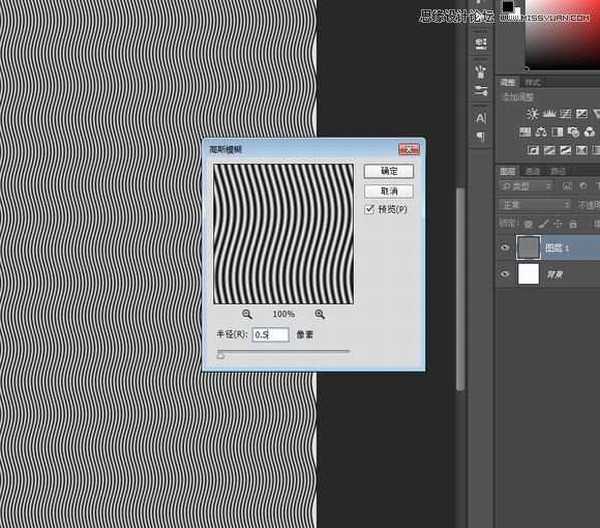Click the radius slider handle
Image resolution: width=600 pixels, height=528 pixels.
[221, 353]
